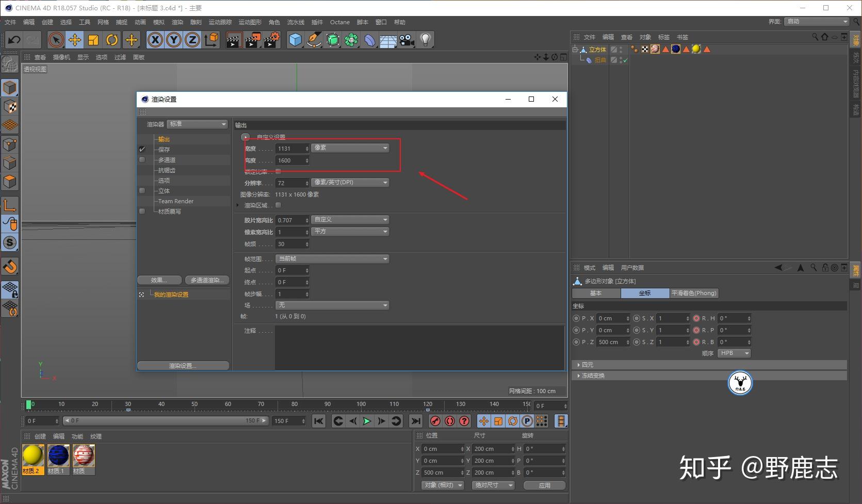Toggle X-axis lock icon

(x=155, y=40)
